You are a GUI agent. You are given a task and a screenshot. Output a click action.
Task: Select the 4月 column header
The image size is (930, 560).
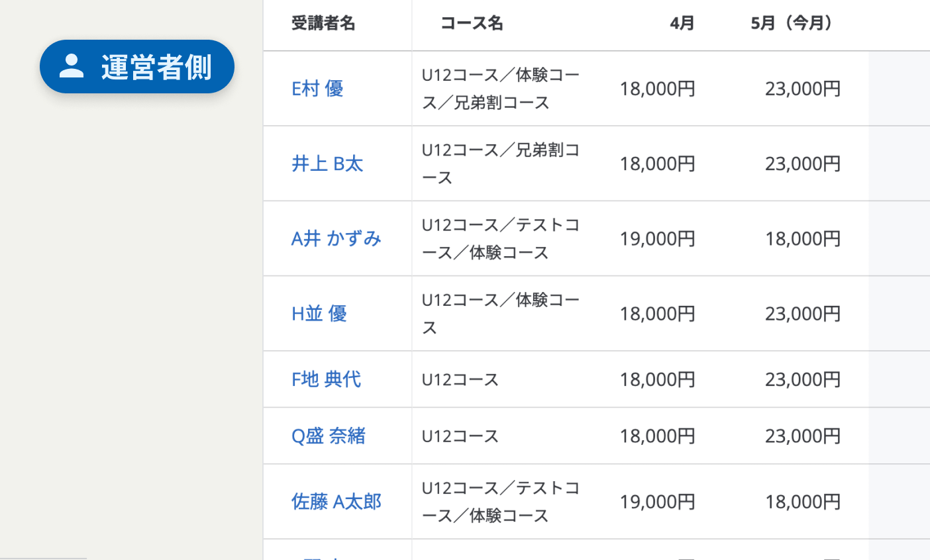coord(682,23)
